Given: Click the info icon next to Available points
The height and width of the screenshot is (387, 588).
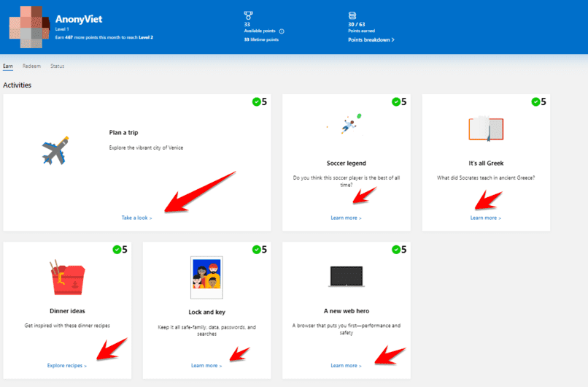Looking at the screenshot, I should click(x=282, y=31).
